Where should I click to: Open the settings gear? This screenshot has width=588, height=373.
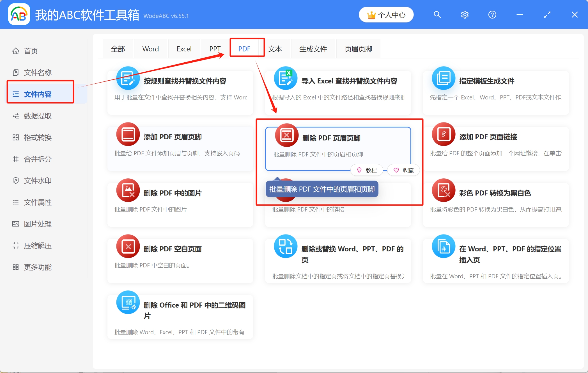coord(464,15)
